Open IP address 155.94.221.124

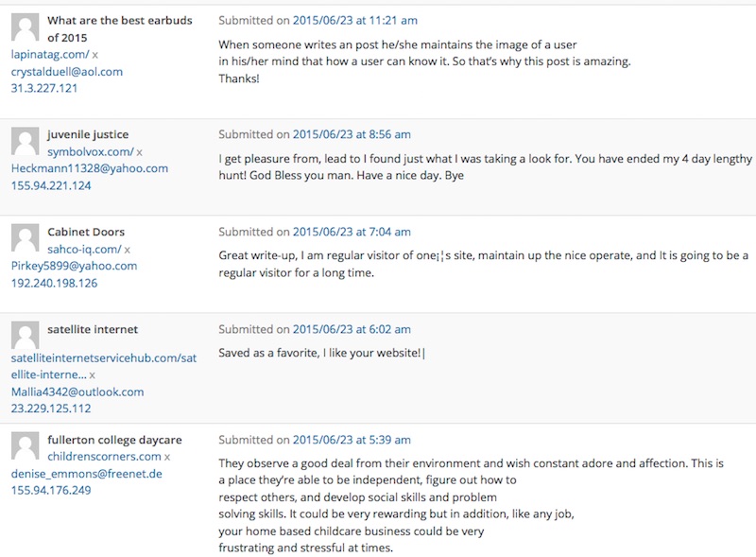[x=51, y=185]
